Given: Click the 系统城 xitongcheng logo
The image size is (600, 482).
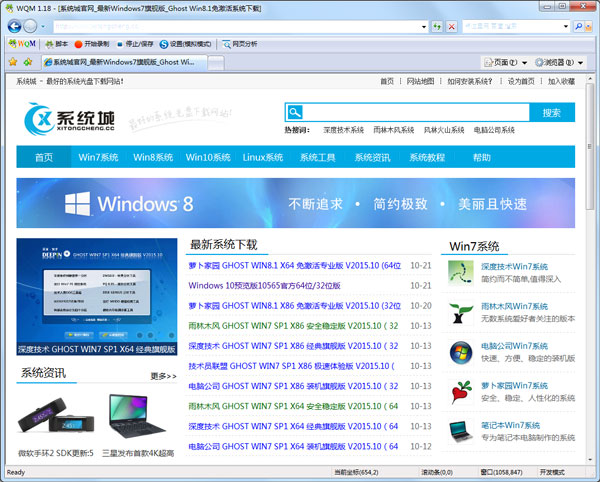Looking at the screenshot, I should tap(69, 119).
